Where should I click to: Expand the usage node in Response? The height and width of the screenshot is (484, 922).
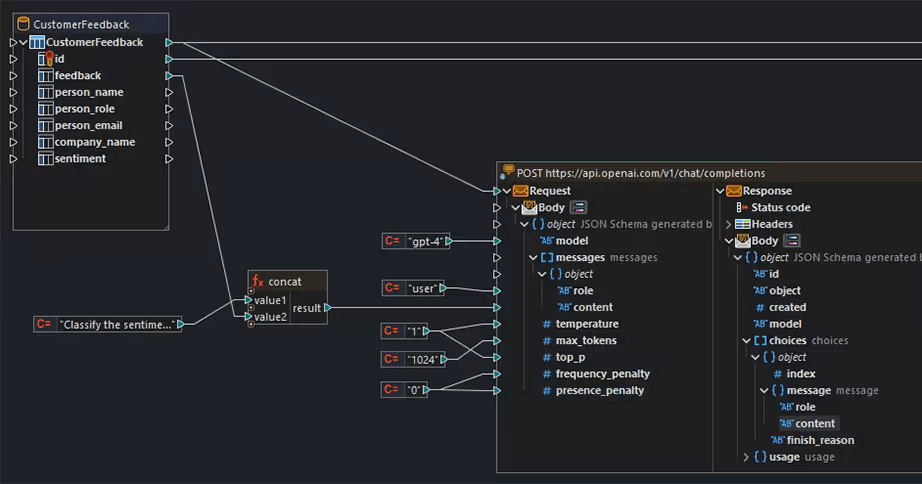click(746, 457)
